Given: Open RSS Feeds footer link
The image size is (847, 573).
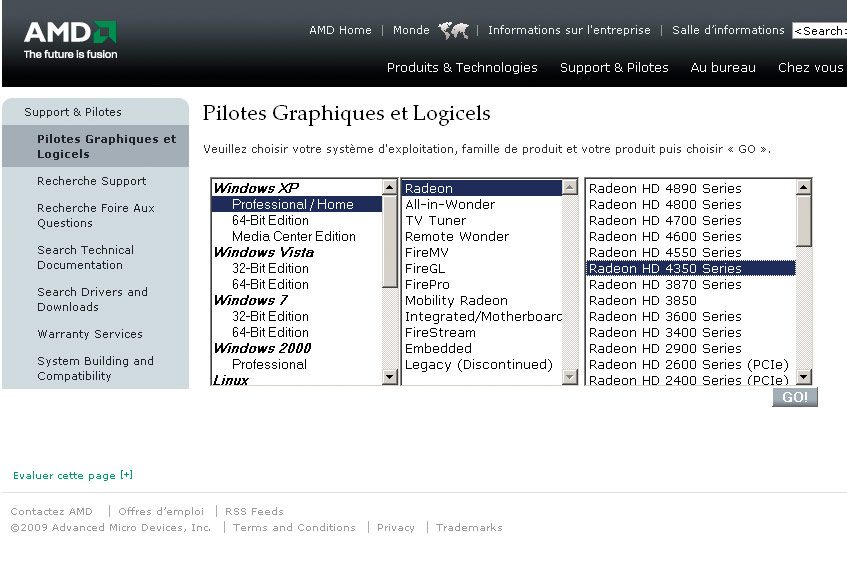Looking at the screenshot, I should tap(254, 511).
